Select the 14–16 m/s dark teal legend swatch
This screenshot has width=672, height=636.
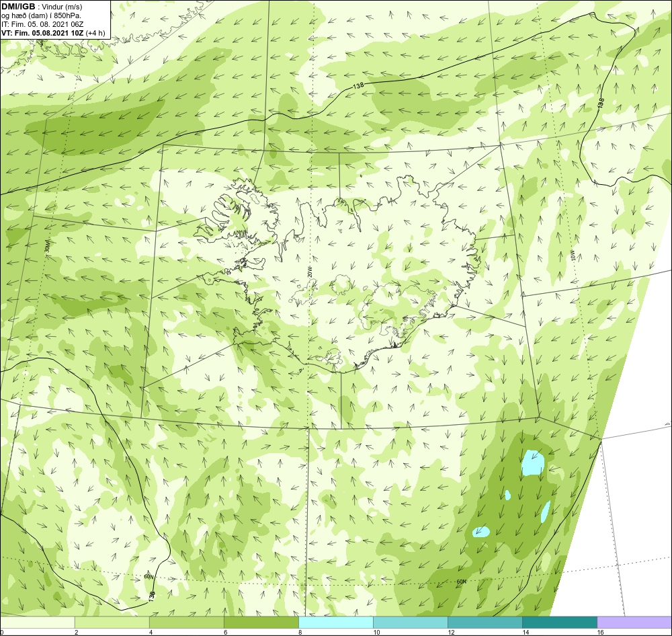click(x=560, y=622)
